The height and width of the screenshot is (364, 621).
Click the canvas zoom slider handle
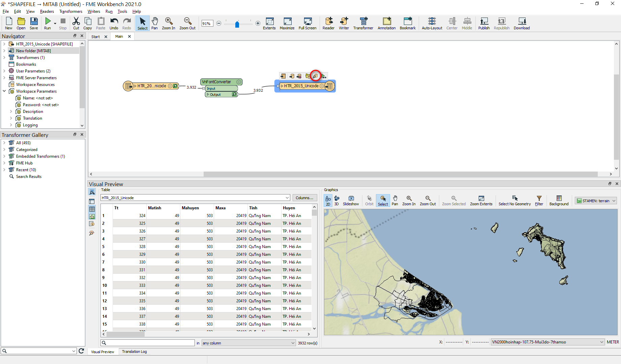(237, 24)
